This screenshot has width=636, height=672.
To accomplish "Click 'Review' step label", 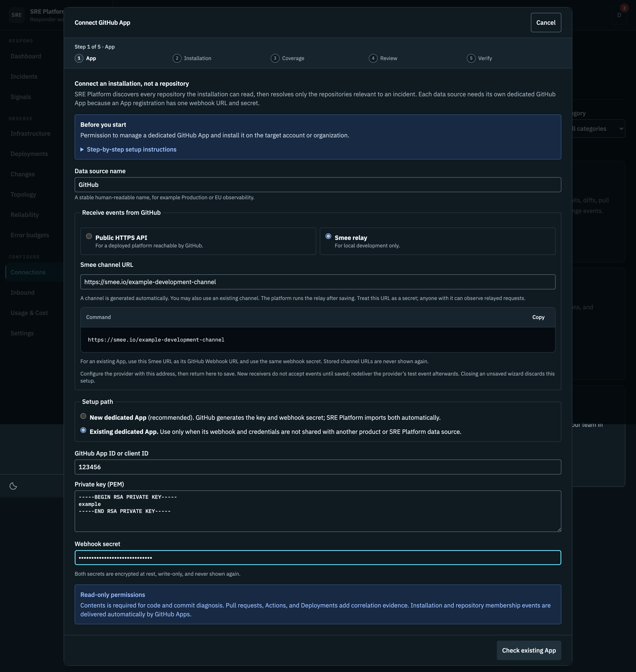I will pos(388,58).
